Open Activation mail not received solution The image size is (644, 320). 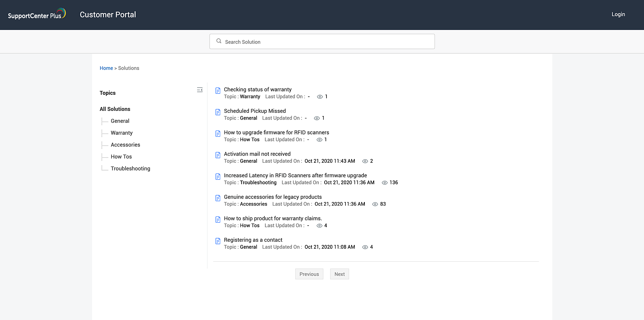pos(257,154)
